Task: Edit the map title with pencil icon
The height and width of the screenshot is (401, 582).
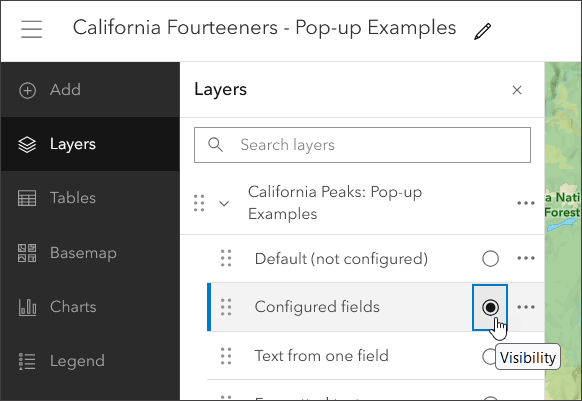Action: 483,31
